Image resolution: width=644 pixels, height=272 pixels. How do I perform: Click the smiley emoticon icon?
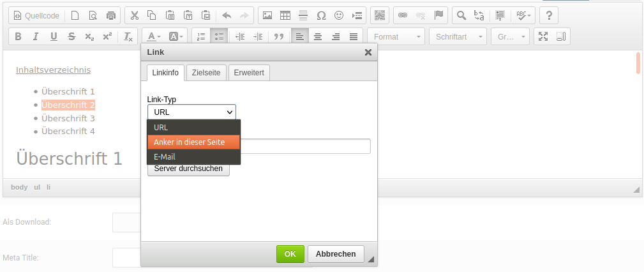(339, 15)
